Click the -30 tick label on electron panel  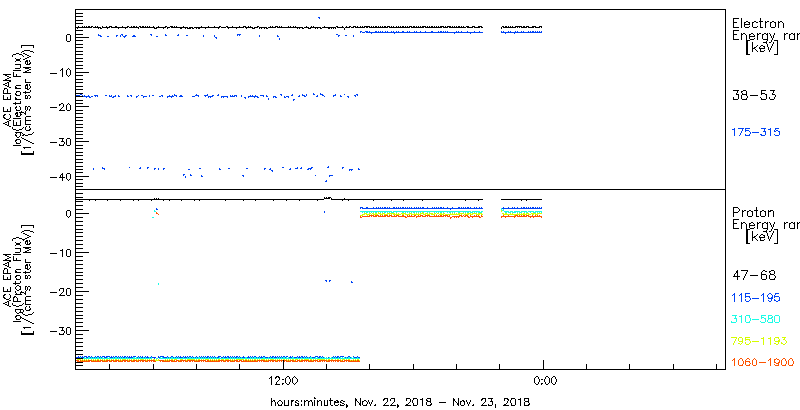[x=62, y=141]
